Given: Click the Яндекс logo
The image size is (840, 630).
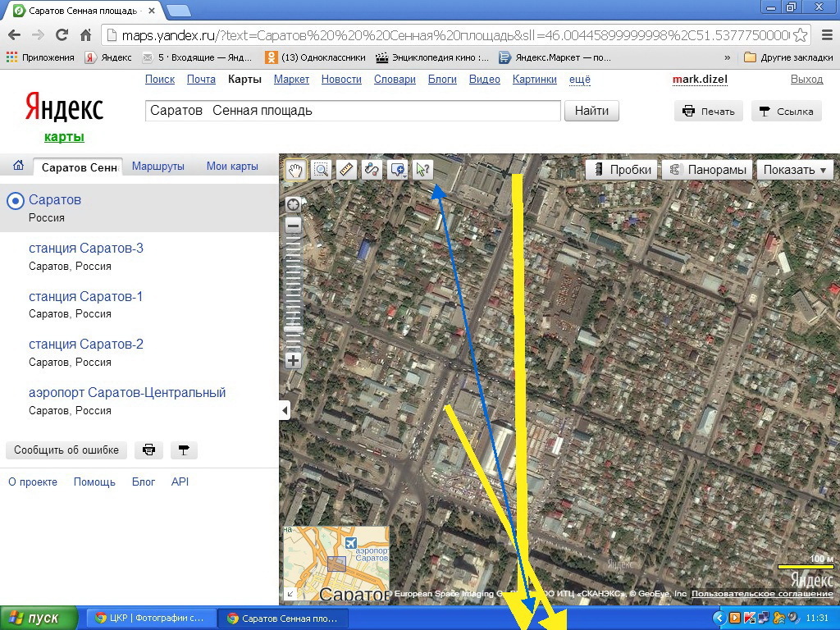Looking at the screenshot, I should (x=64, y=107).
